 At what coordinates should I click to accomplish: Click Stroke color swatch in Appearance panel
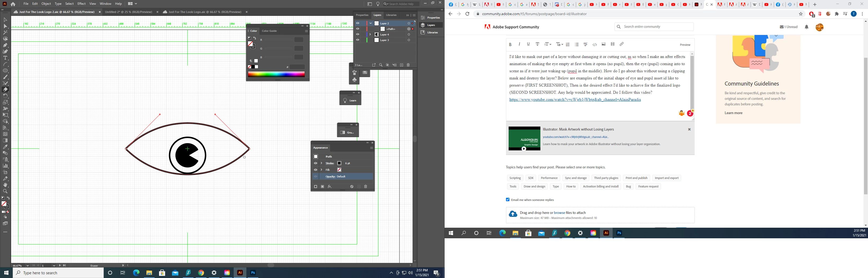pyautogui.click(x=339, y=163)
